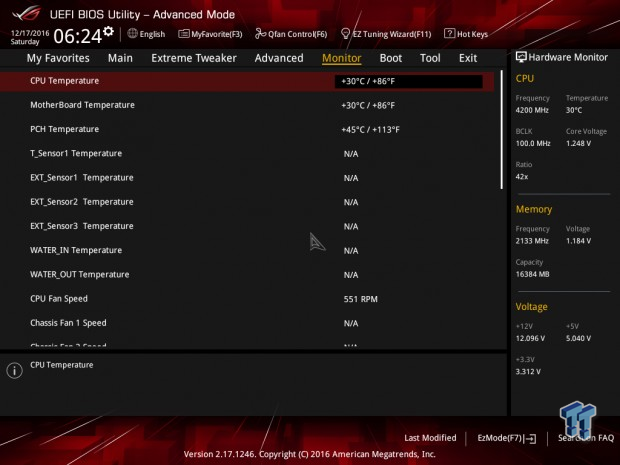Screen dimensions: 620x465
Task: Click the MyFavorite list icon
Action: pyautogui.click(x=184, y=34)
